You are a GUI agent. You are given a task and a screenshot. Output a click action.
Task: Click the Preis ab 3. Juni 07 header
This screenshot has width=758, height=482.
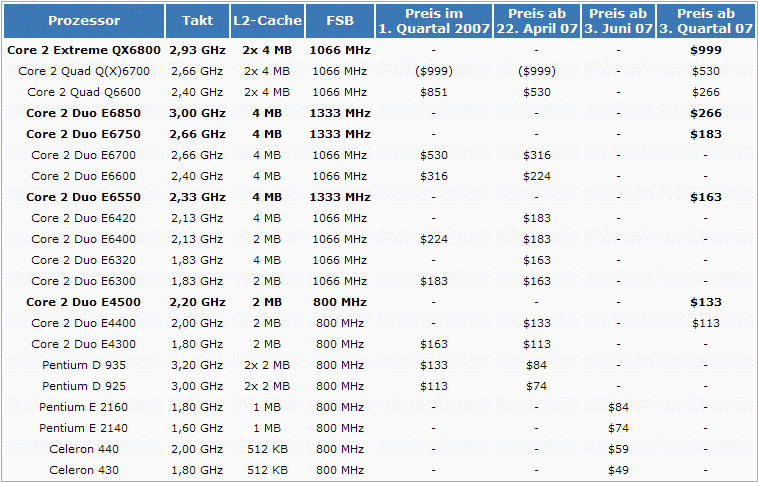click(x=618, y=21)
